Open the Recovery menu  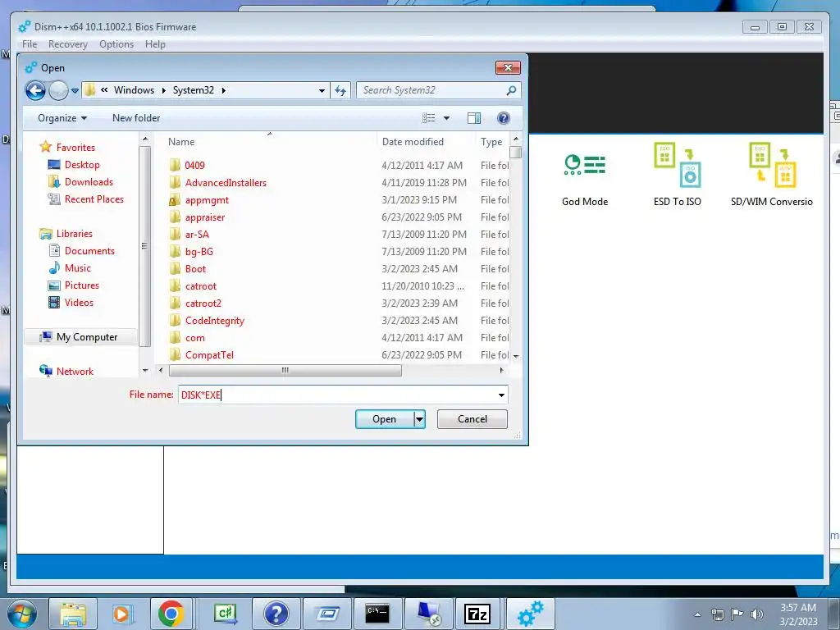(67, 44)
